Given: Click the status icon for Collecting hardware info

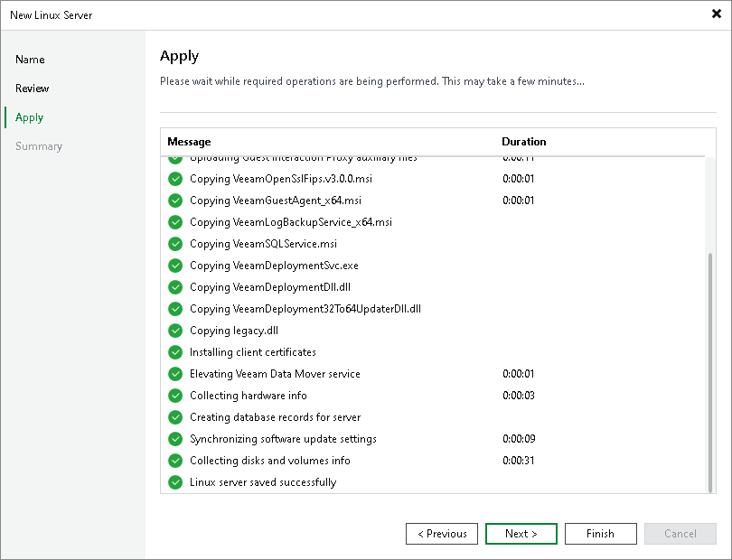Looking at the screenshot, I should [175, 396].
